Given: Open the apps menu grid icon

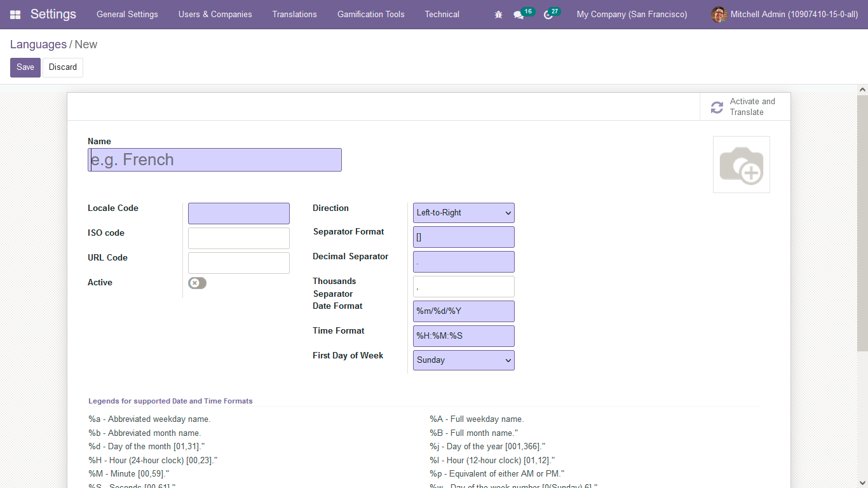Looking at the screenshot, I should (15, 14).
